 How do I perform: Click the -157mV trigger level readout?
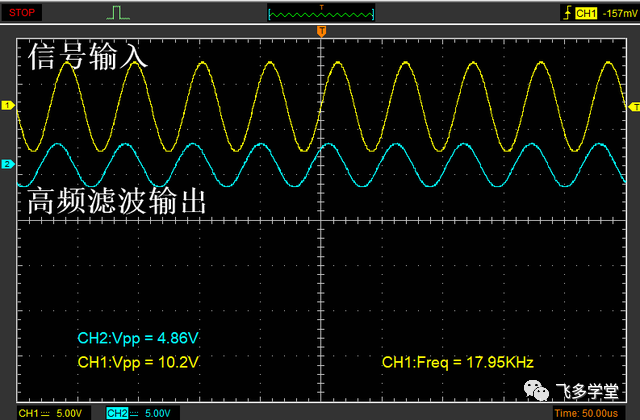pyautogui.click(x=620, y=13)
